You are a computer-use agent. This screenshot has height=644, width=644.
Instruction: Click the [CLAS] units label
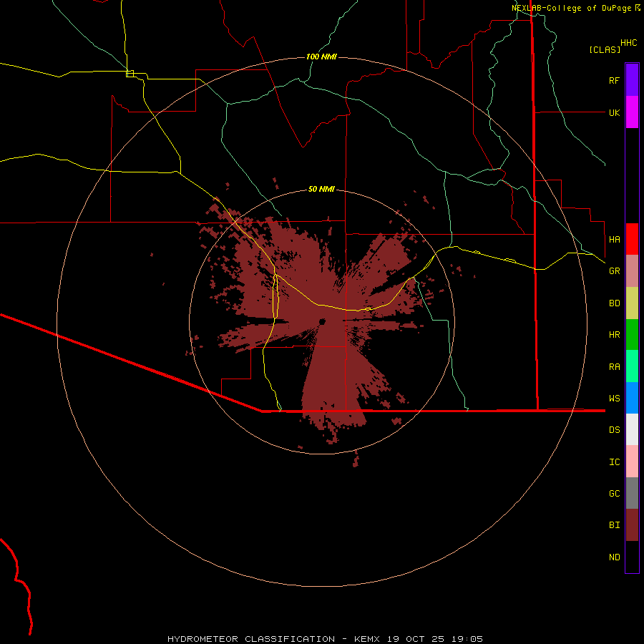tap(605, 49)
